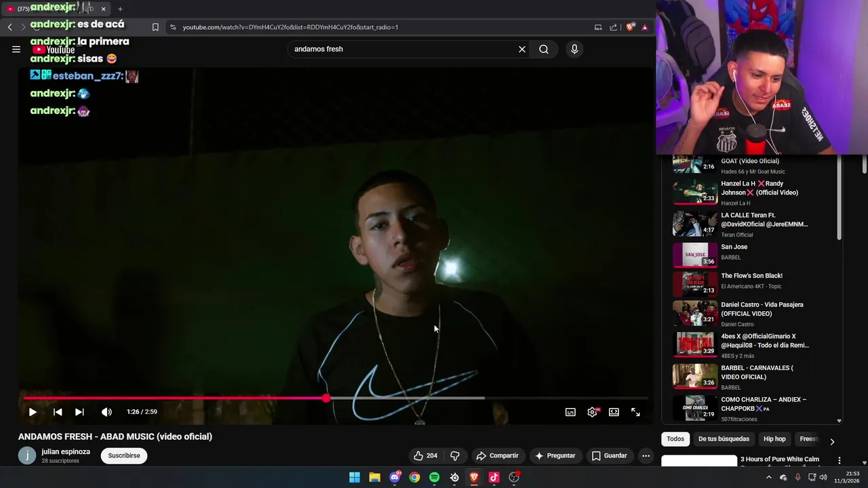Select the partially visible Freestyle chip

pos(808,439)
